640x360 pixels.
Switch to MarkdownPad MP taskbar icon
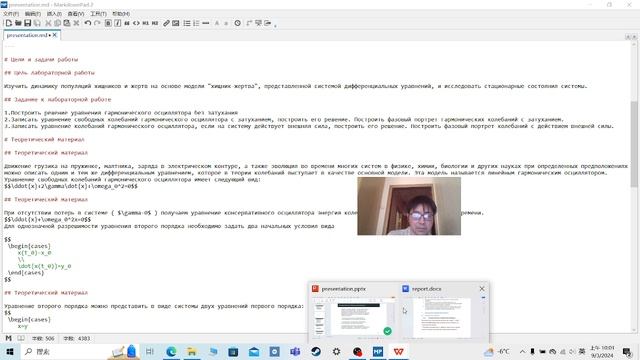click(x=378, y=351)
